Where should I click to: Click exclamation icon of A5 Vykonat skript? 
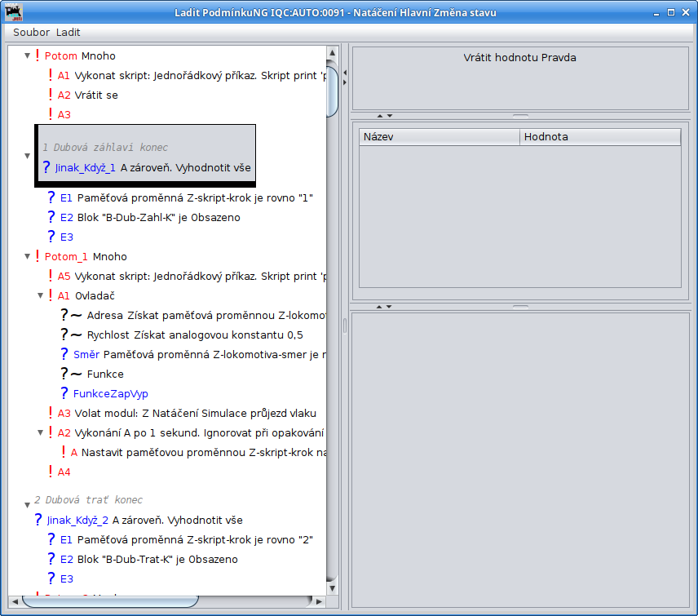click(x=51, y=276)
